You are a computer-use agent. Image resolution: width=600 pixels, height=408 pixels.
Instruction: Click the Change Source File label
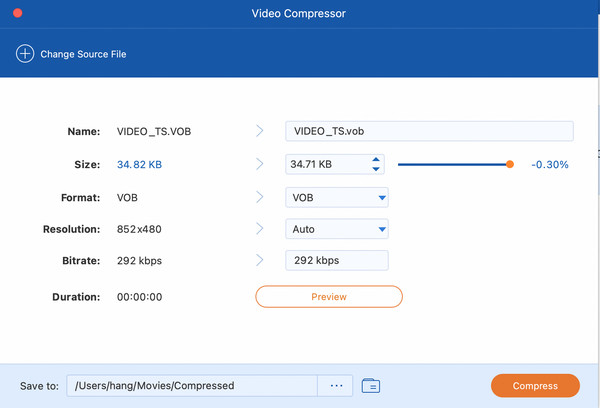tap(83, 54)
